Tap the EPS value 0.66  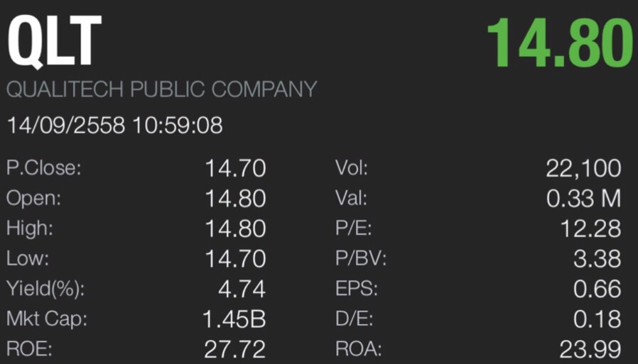pyautogui.click(x=598, y=289)
